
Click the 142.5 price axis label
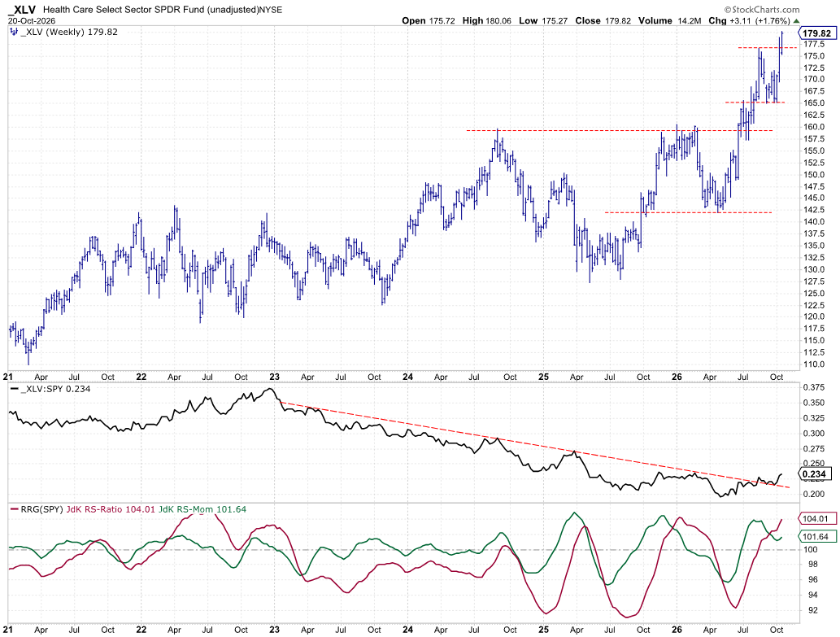(814, 210)
